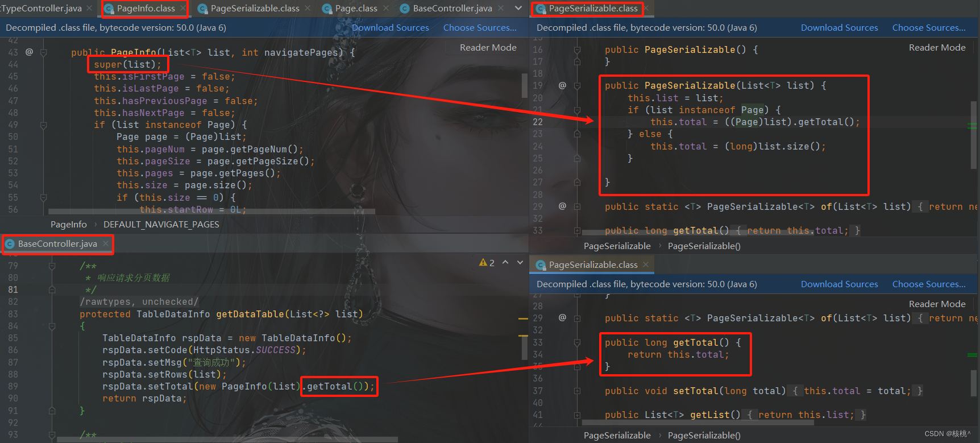Place cursor on super(list) call
Viewport: 980px width, 443px height.
[x=127, y=65]
